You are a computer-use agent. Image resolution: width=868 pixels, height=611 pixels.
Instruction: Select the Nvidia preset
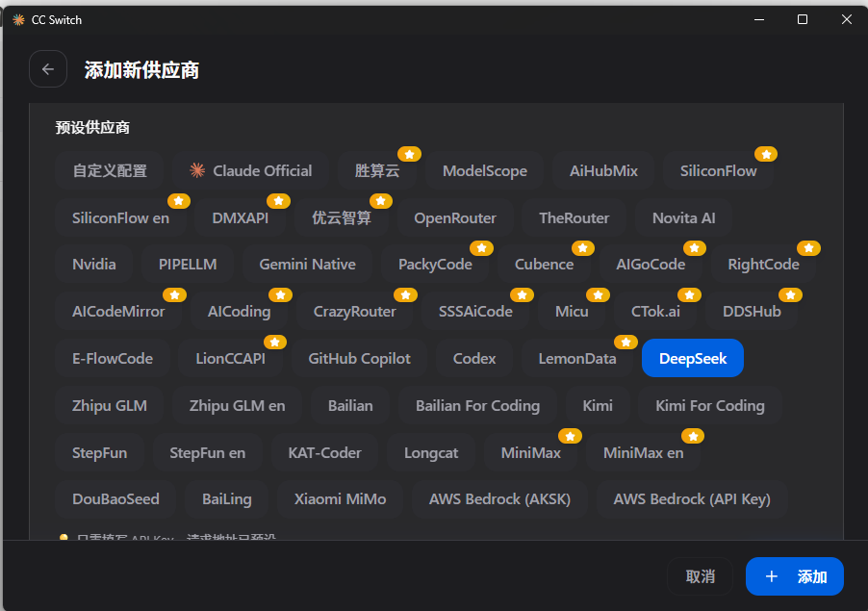coord(94,264)
